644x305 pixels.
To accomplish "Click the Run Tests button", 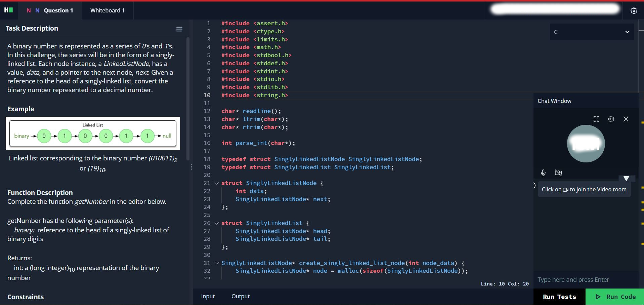I will coord(559,297).
